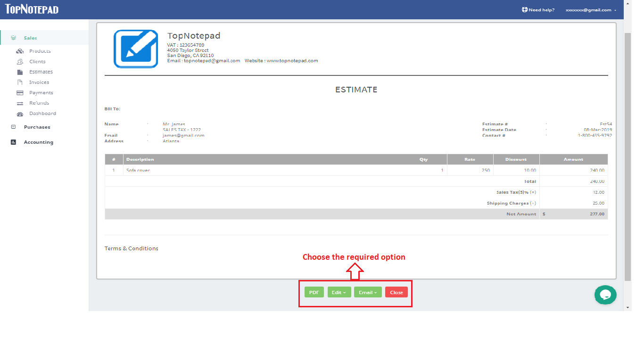Screen dimensions: 644x362
Task: Click the Shipping Charges value 25.00
Action: 599,203
